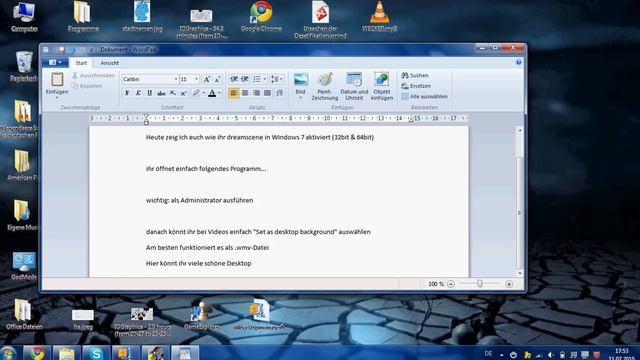Select the WECKER.mp3 desktop file
The width and height of the screenshot is (640, 360).
pyautogui.click(x=379, y=17)
